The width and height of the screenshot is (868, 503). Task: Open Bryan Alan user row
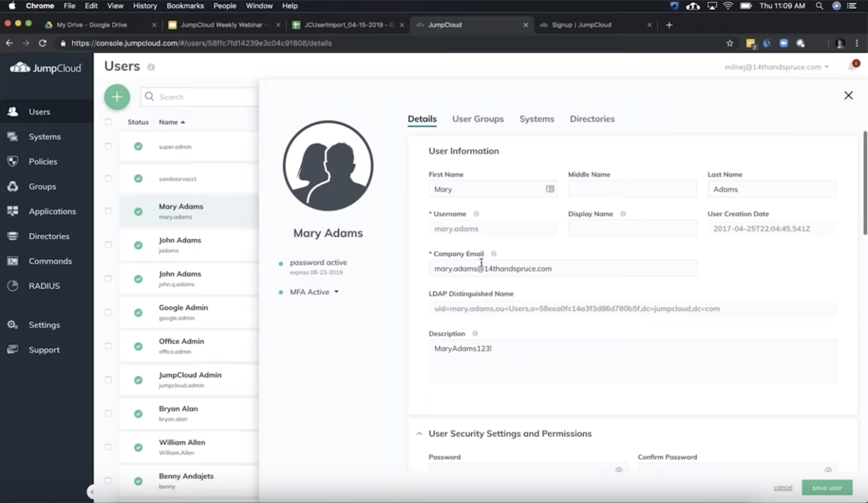point(189,413)
